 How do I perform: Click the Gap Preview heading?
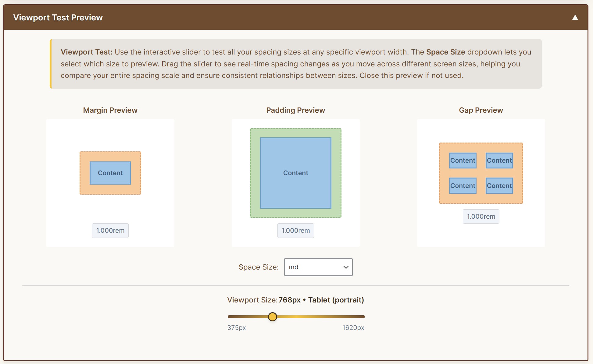(x=481, y=110)
